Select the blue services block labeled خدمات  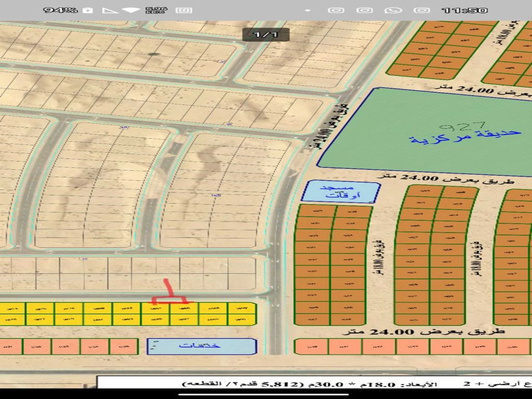(x=202, y=346)
